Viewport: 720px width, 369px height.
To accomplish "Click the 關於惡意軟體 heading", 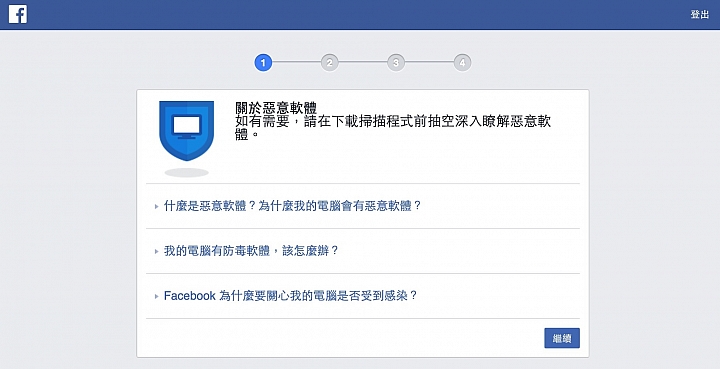I will (276, 108).
